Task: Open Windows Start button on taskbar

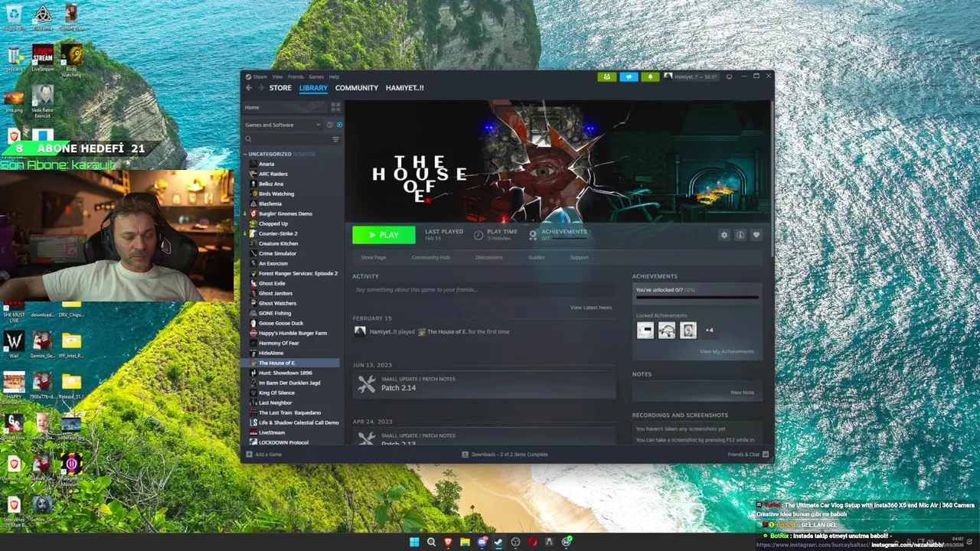Action: click(x=414, y=542)
